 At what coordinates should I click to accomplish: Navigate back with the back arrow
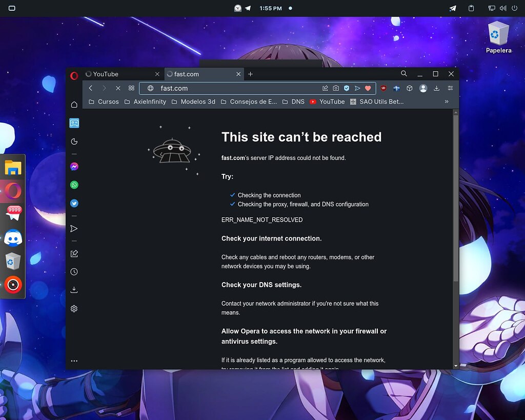(x=90, y=88)
